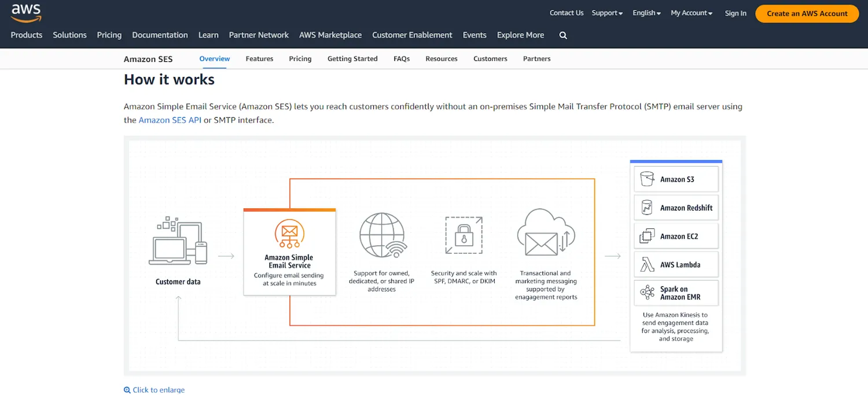Click the AWS Lambda label
The width and height of the screenshot is (868, 395).
pyautogui.click(x=680, y=264)
